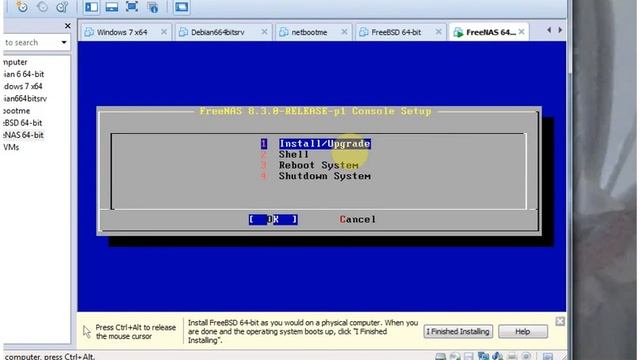The width and height of the screenshot is (640, 360).
Task: Revert virtual machine to previous snapshot
Action: point(42,7)
